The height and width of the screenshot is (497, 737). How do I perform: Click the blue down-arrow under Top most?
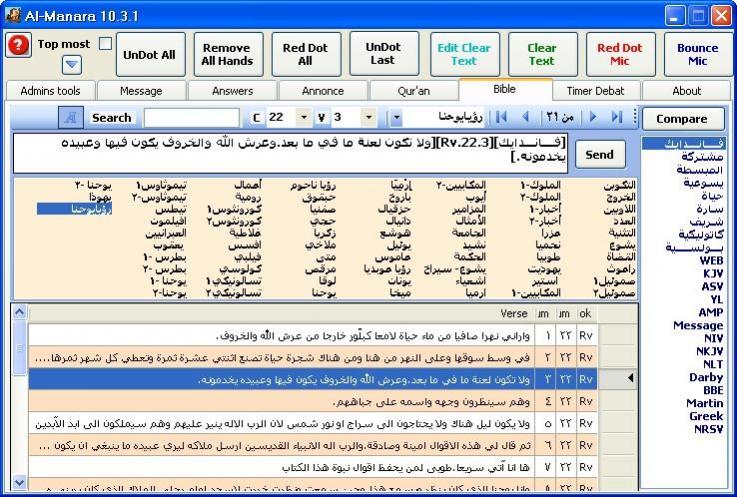72,65
